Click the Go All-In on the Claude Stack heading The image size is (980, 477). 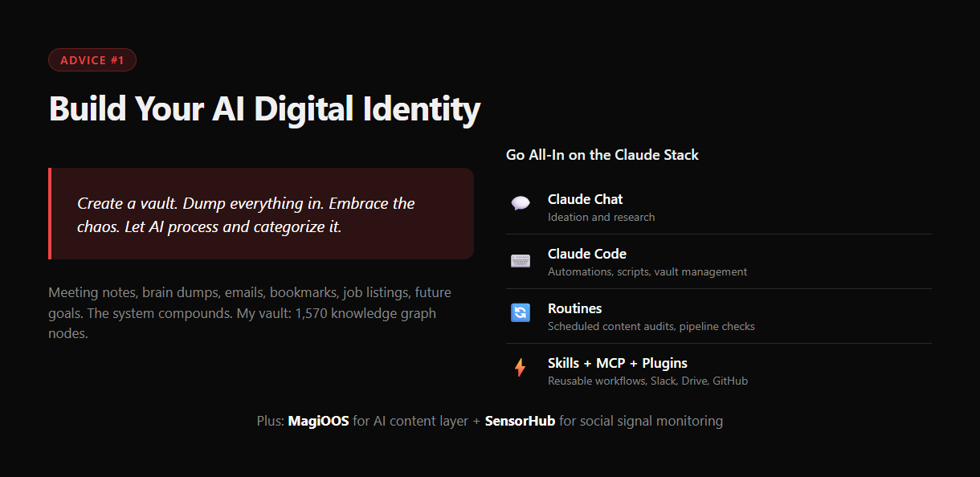point(602,155)
